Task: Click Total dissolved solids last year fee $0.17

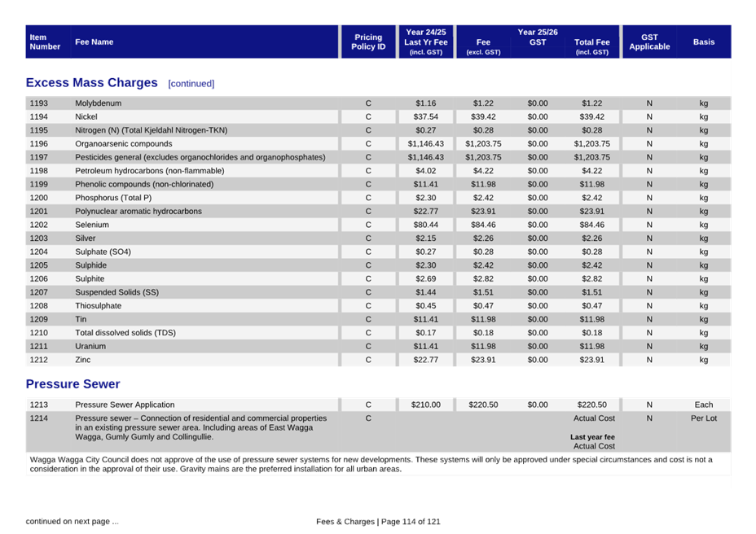Action: [426, 333]
